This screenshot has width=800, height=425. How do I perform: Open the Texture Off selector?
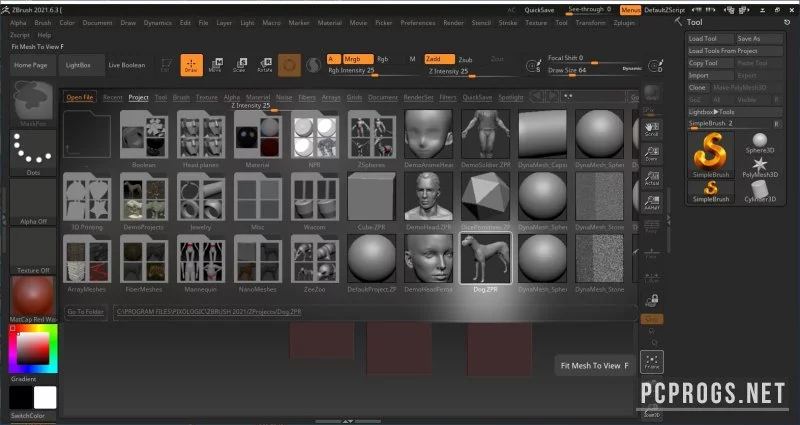coord(33,251)
